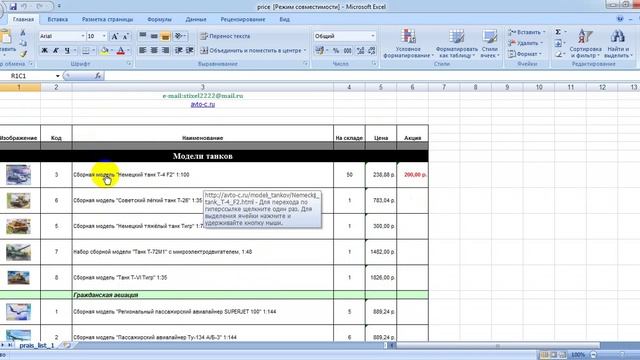Toggle Перенос текста wrap text
The height and width of the screenshot is (360, 640).
click(x=225, y=36)
